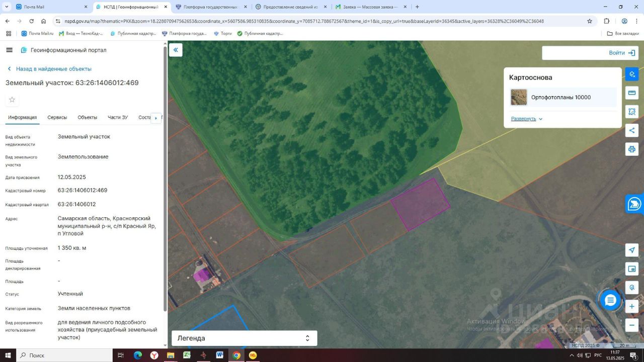Click the side panel vertical scrollbar
The image size is (644, 362).
(165, 178)
